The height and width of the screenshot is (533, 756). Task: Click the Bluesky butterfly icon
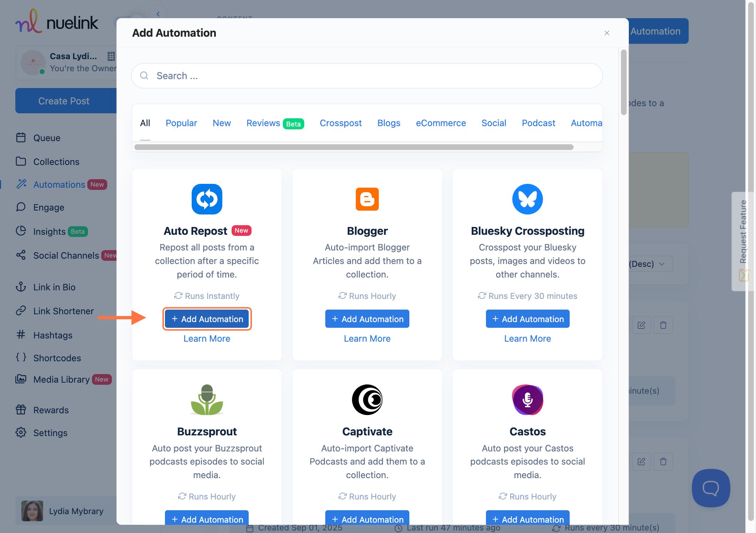click(527, 199)
